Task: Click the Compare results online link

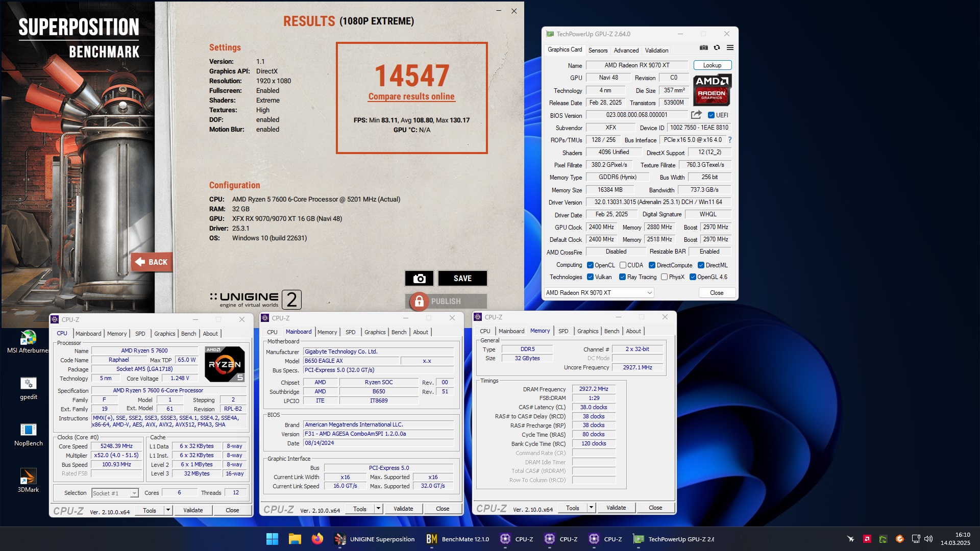Action: 411,96
